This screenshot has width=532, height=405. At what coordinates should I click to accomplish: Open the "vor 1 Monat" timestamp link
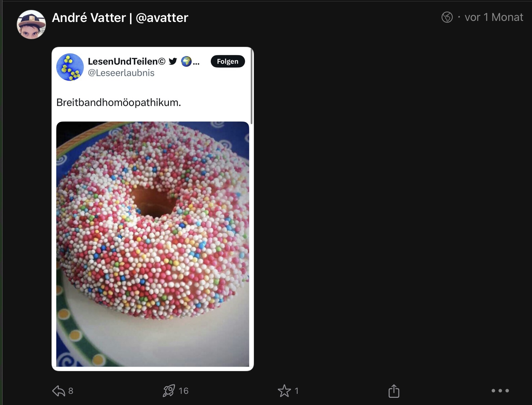pyautogui.click(x=493, y=17)
